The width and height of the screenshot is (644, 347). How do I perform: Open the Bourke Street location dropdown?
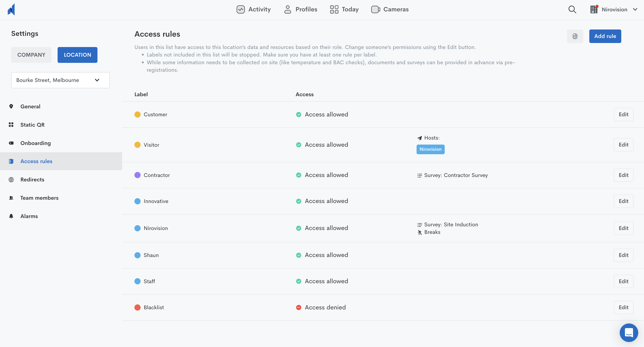click(60, 80)
